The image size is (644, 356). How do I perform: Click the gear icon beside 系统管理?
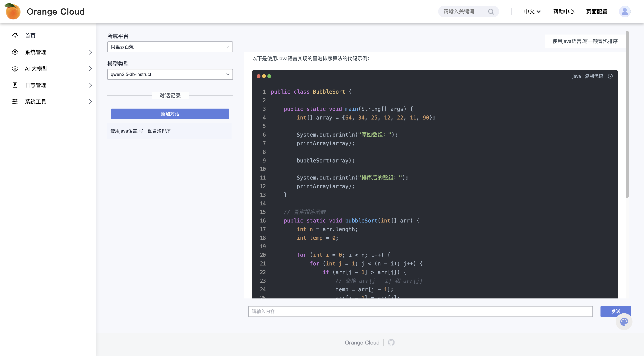(15, 52)
